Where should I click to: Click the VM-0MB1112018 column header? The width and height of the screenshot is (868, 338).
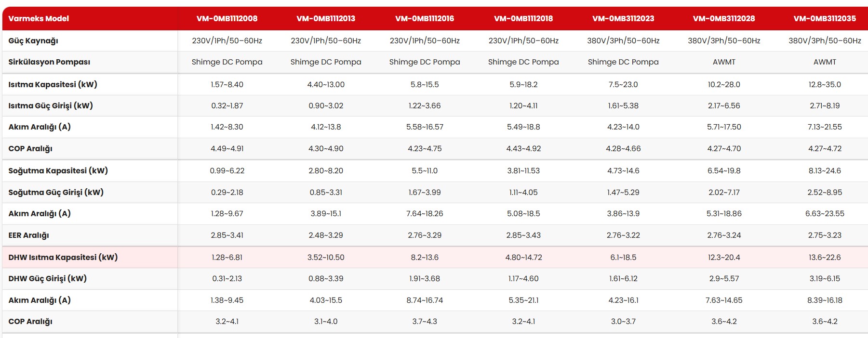tap(523, 19)
